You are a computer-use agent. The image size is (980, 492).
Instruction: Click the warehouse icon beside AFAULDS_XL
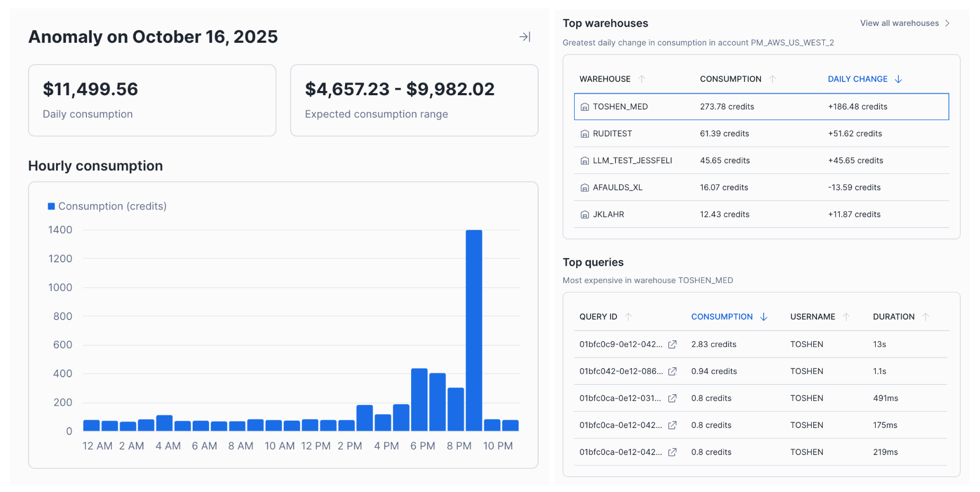584,187
